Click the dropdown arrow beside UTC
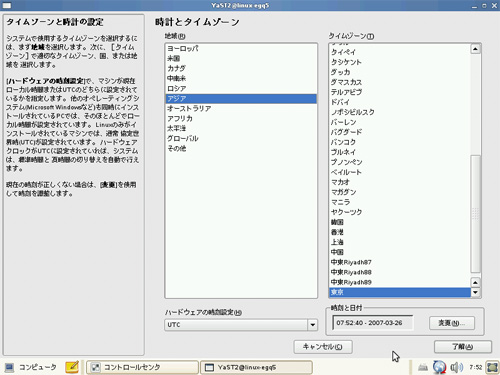The image size is (500, 375). pyautogui.click(x=312, y=325)
